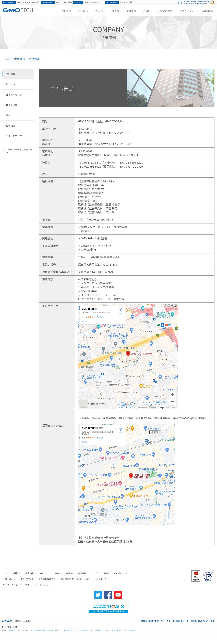Open お問い合わせ in the top navigation
The width and height of the screenshot is (217, 644).
[165, 11]
